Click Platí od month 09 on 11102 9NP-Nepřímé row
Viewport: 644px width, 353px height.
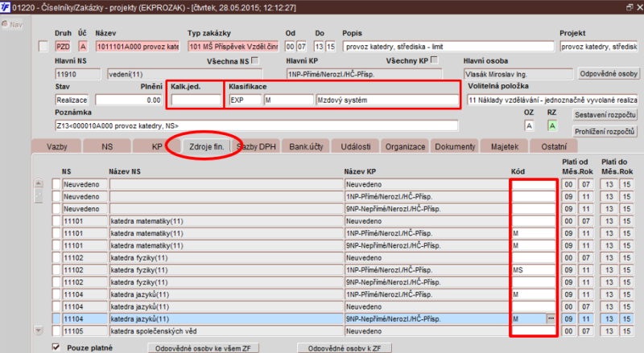[568, 282]
